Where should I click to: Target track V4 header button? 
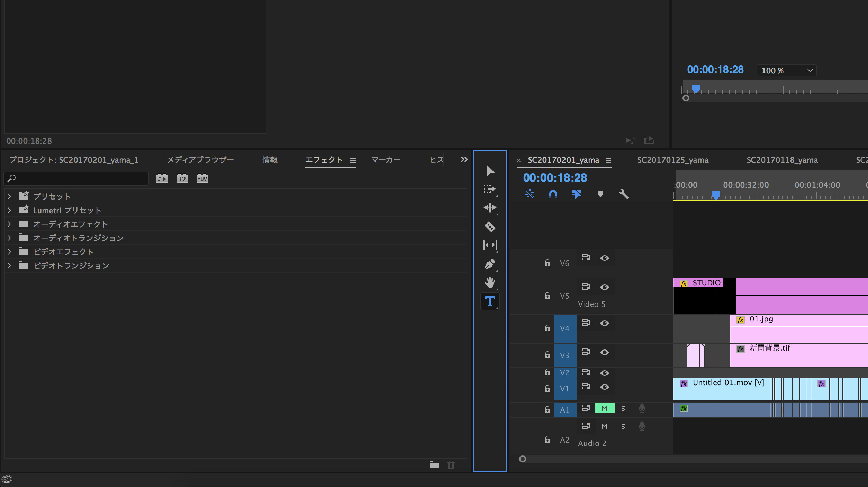pos(565,328)
